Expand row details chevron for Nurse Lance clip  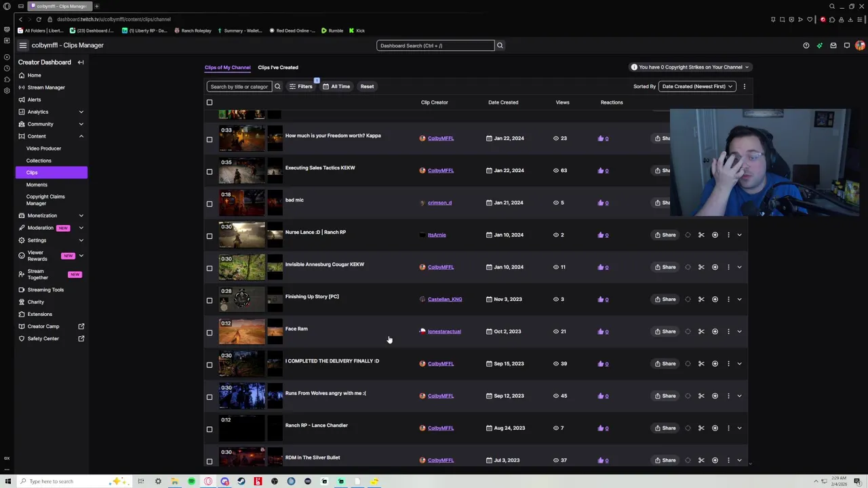[739, 235]
